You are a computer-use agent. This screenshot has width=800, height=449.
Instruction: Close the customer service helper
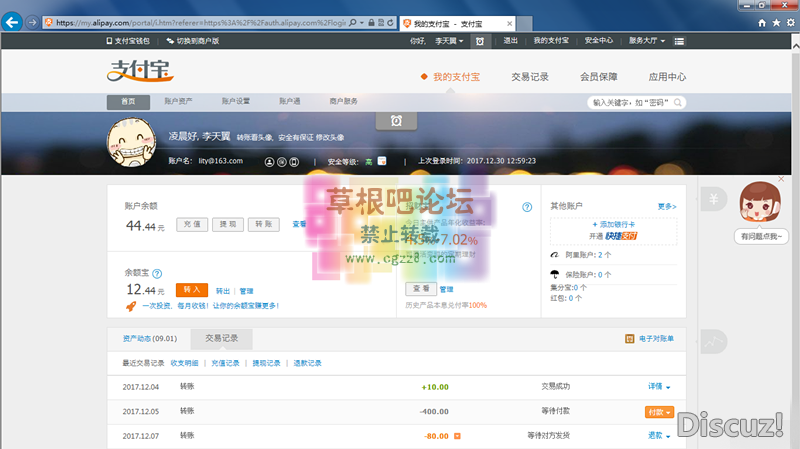[x=781, y=179]
